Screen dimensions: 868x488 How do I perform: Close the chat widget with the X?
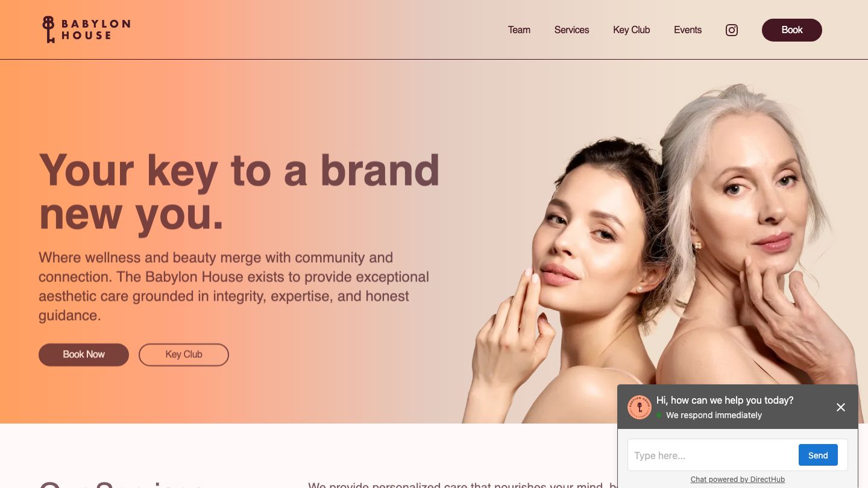(841, 407)
